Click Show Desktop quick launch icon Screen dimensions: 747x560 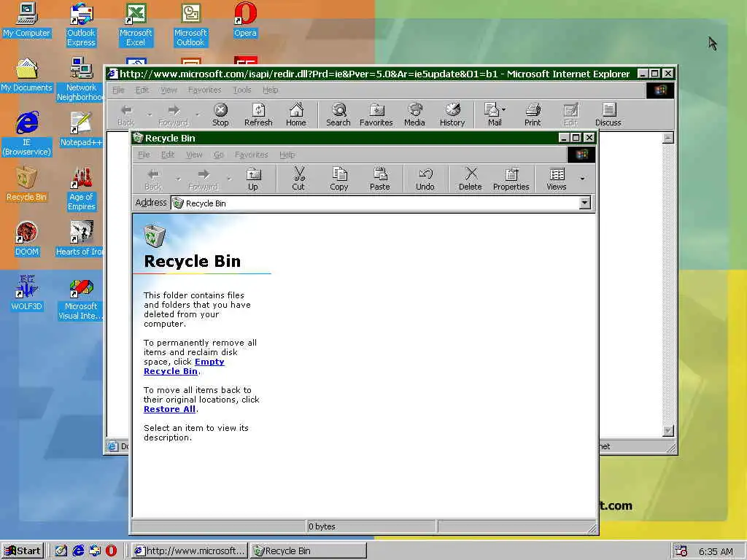[x=61, y=551]
